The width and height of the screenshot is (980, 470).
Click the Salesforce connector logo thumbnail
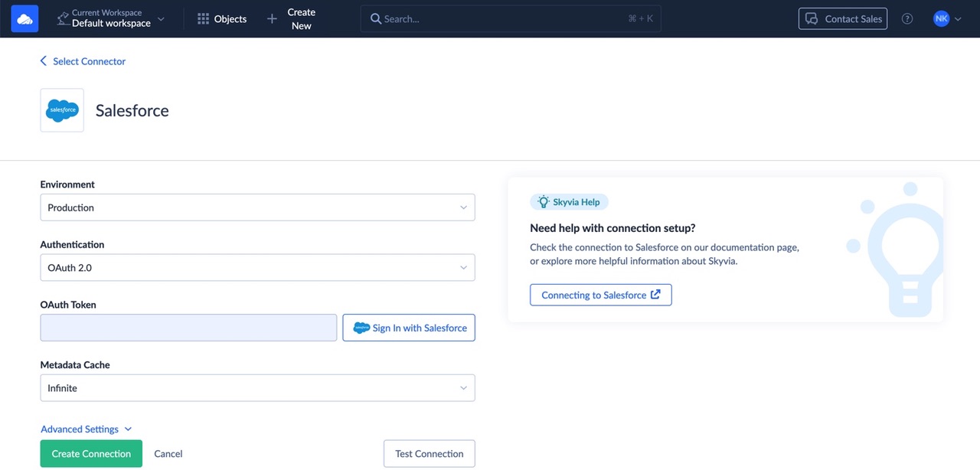coord(62,110)
